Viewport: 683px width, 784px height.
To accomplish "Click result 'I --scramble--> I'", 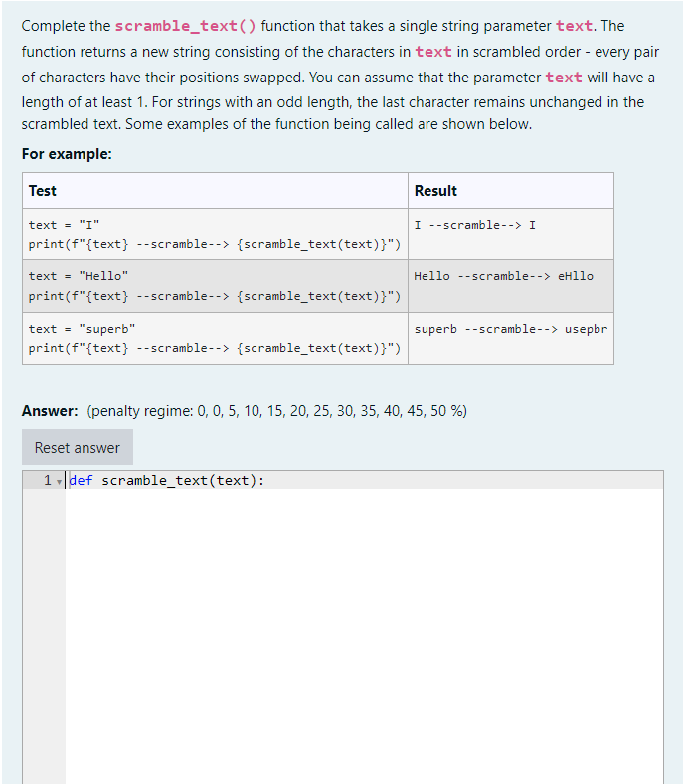I will [475, 225].
